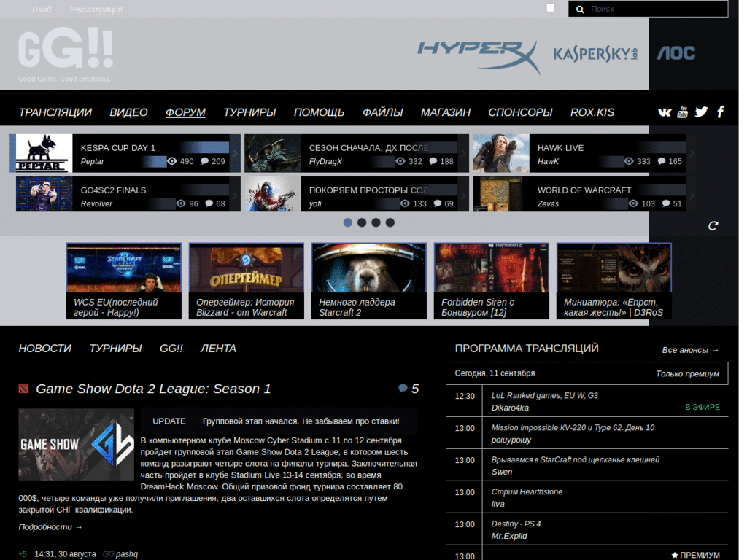Open the Трансляции menu item
Image resolution: width=747 pixels, height=560 pixels.
click(55, 112)
